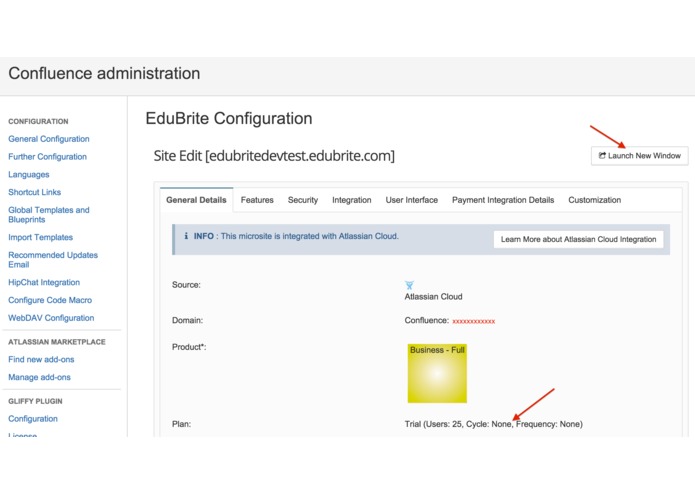Go to the Customization tab
This screenshot has height=494, width=695.
point(594,200)
